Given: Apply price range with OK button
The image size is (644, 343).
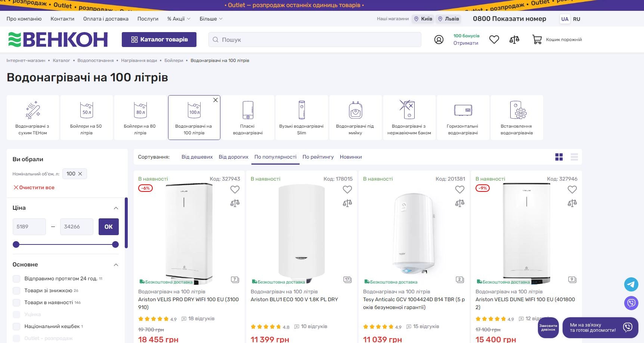Looking at the screenshot, I should click(x=109, y=227).
